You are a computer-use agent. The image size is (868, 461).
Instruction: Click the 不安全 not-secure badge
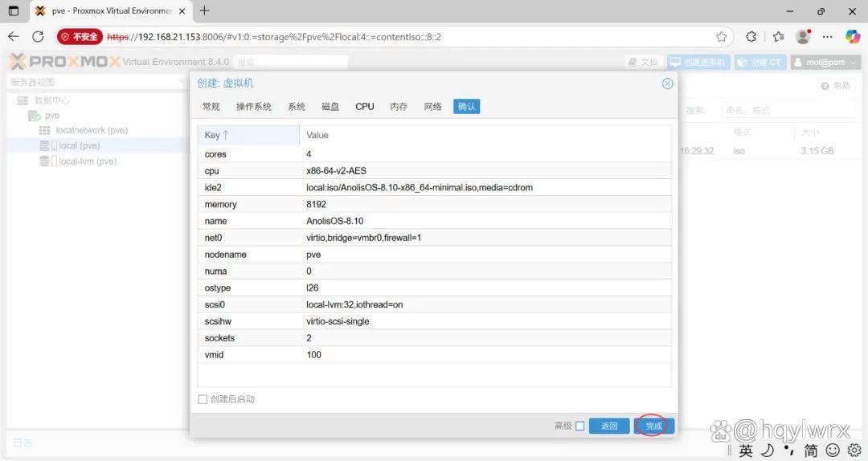(80, 37)
